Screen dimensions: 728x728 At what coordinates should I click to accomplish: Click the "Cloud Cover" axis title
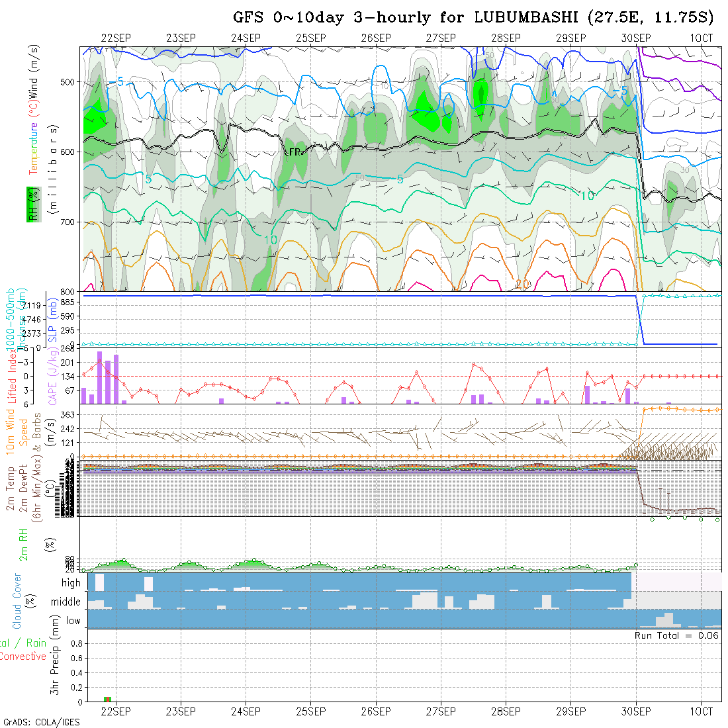(x=17, y=601)
